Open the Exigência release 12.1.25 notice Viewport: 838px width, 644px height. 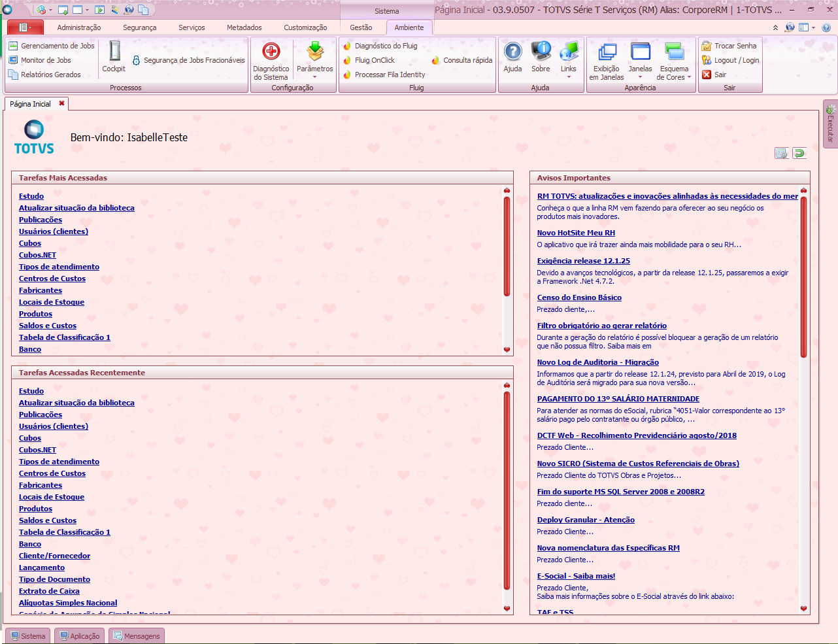click(x=584, y=261)
